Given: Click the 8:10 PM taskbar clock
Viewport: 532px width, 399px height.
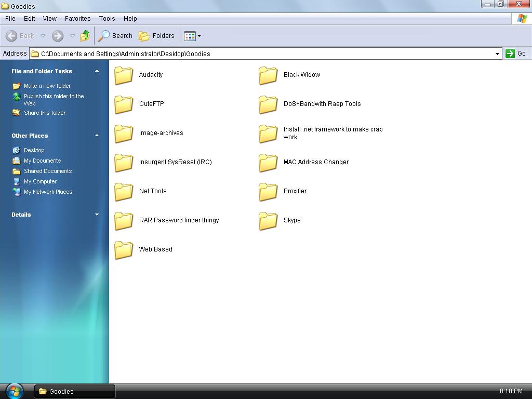Looking at the screenshot, I should [511, 391].
